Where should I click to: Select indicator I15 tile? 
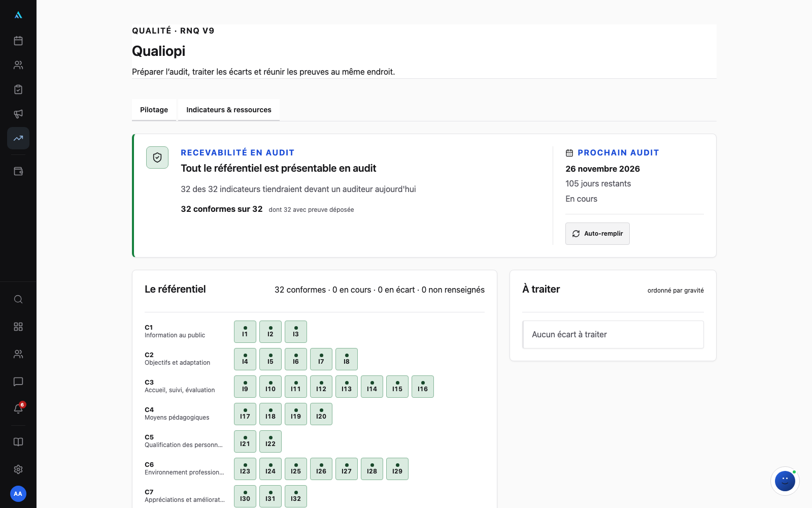397,387
